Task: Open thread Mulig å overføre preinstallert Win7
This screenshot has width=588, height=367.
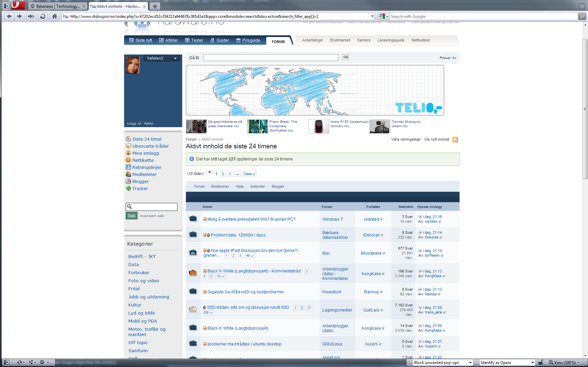Action: (251, 219)
